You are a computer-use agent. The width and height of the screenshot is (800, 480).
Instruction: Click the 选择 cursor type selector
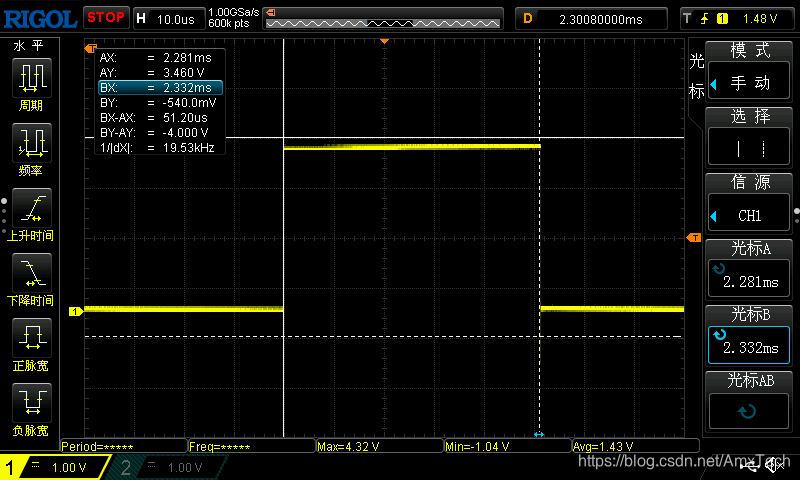(x=748, y=148)
